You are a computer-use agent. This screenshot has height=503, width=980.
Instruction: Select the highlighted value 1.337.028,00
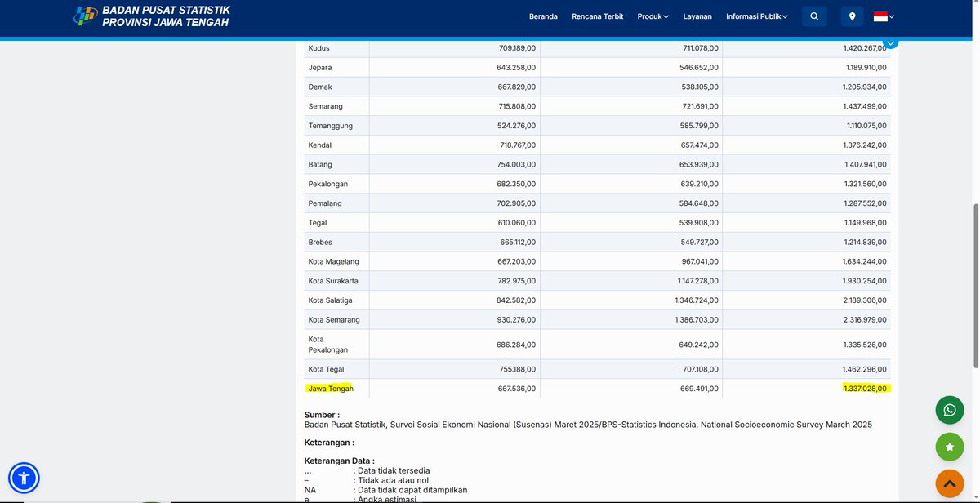tap(865, 389)
